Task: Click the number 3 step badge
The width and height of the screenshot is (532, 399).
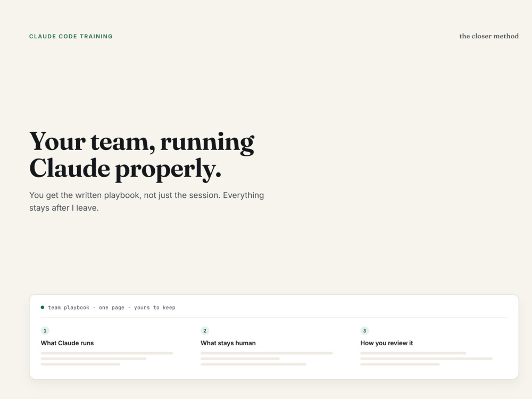Action: coord(364,330)
